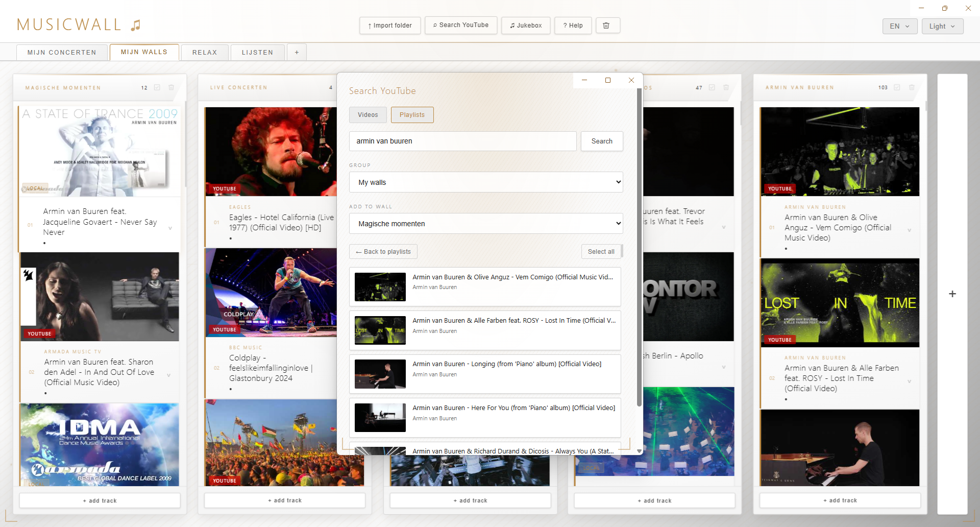The width and height of the screenshot is (980, 527).
Task: Switch to Videos search mode
Action: point(368,115)
